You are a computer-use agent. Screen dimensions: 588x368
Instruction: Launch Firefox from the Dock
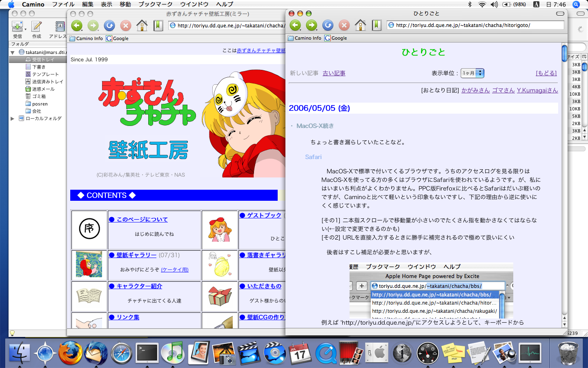point(70,352)
